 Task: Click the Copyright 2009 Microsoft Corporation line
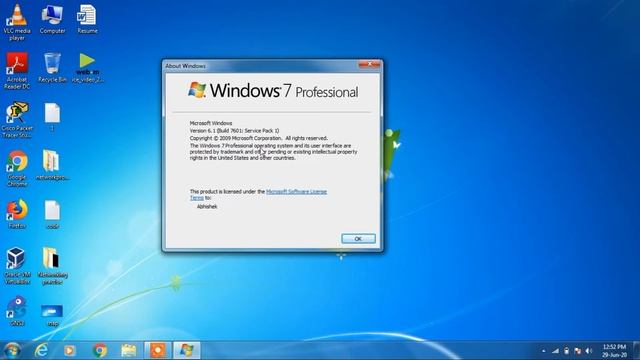(x=259, y=138)
